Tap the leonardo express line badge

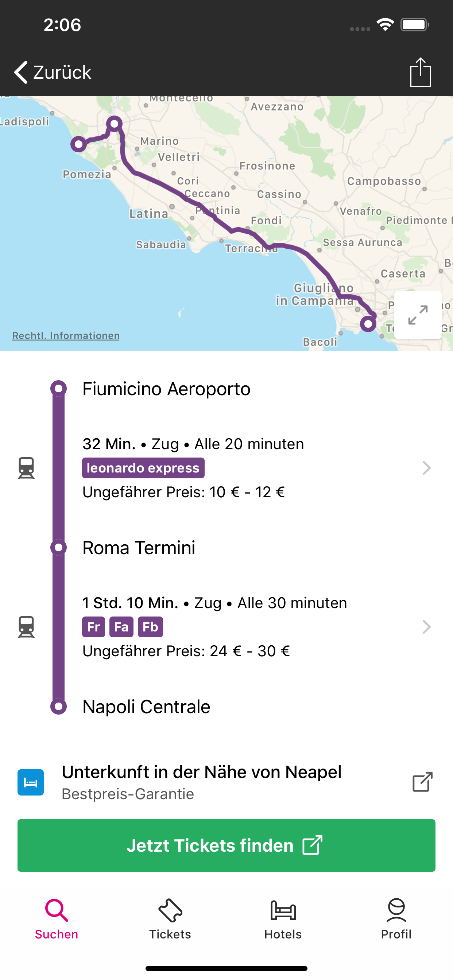click(143, 467)
